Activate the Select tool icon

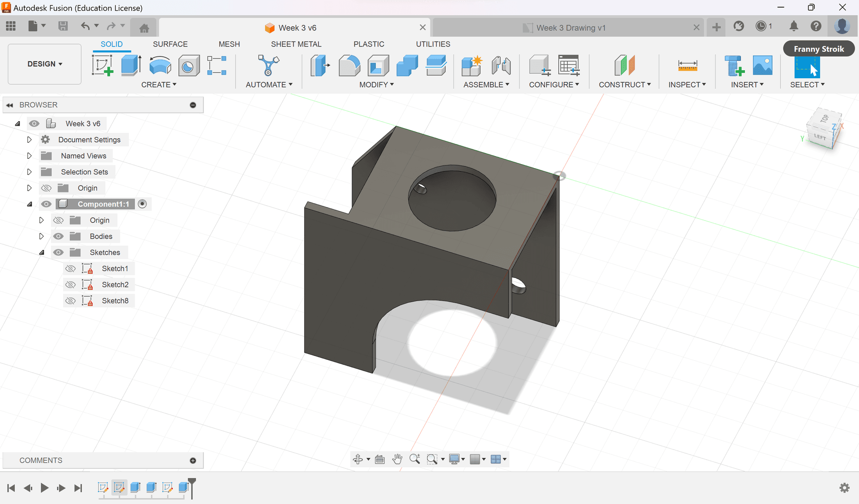coord(807,66)
